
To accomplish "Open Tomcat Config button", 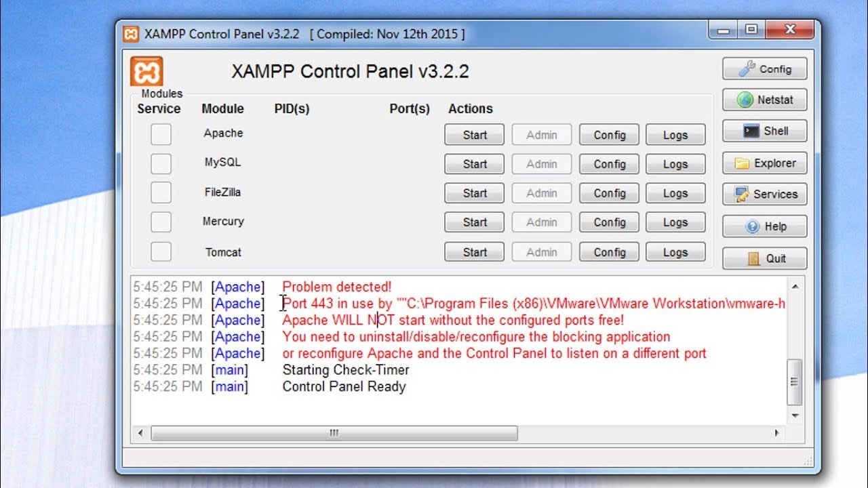I will (x=609, y=252).
